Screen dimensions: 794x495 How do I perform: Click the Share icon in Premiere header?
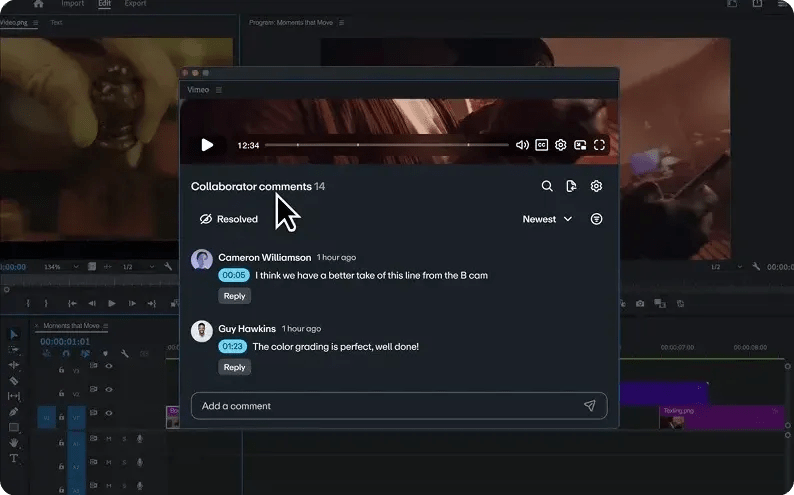click(x=757, y=4)
